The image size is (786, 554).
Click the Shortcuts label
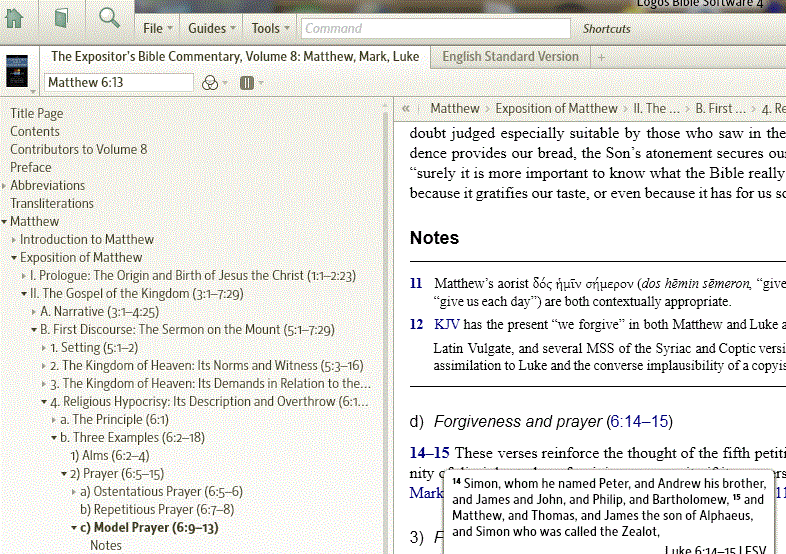607,29
